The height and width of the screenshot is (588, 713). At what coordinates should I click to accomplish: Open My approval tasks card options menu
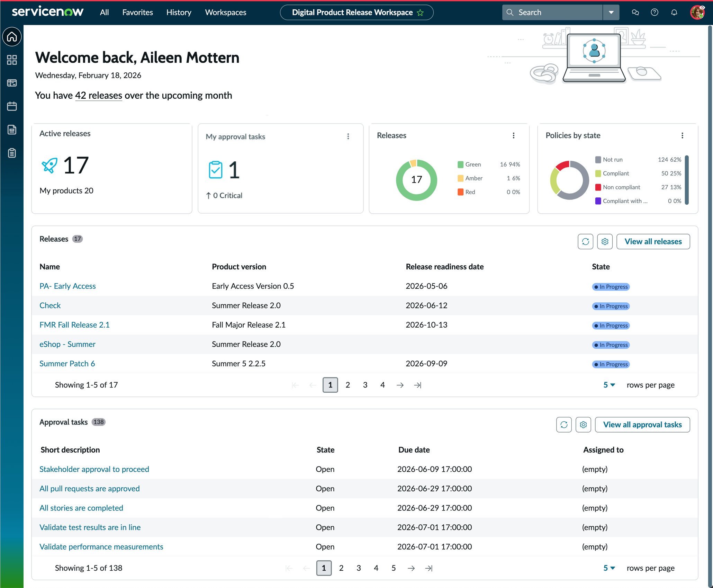tap(348, 136)
